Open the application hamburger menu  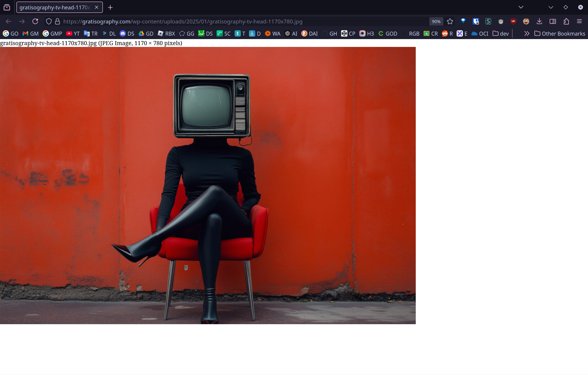[579, 21]
